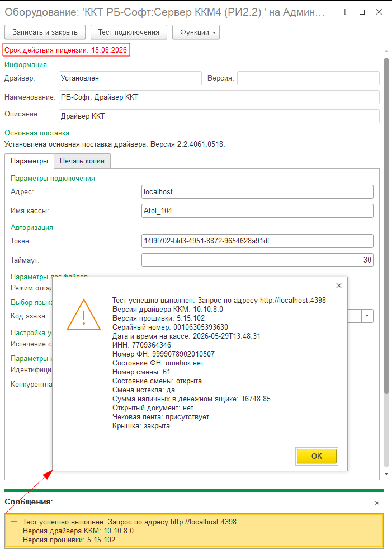
Task: Click the vertical scrollbar thumb
Action: 386,226
